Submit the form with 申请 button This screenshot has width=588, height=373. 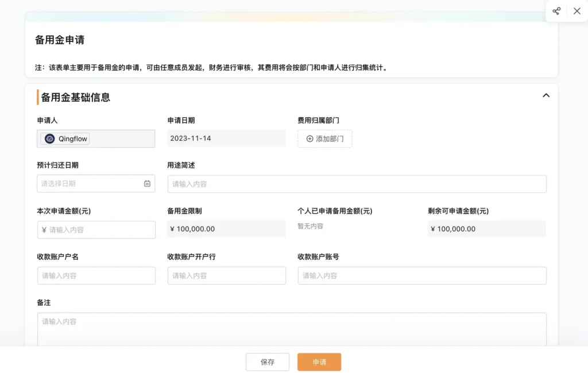coord(319,362)
